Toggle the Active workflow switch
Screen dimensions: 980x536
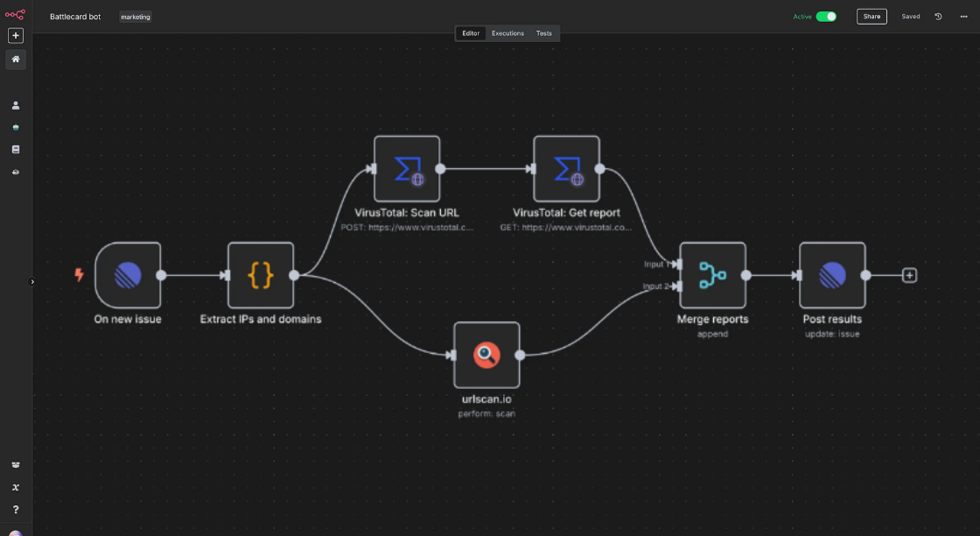[x=826, y=17]
